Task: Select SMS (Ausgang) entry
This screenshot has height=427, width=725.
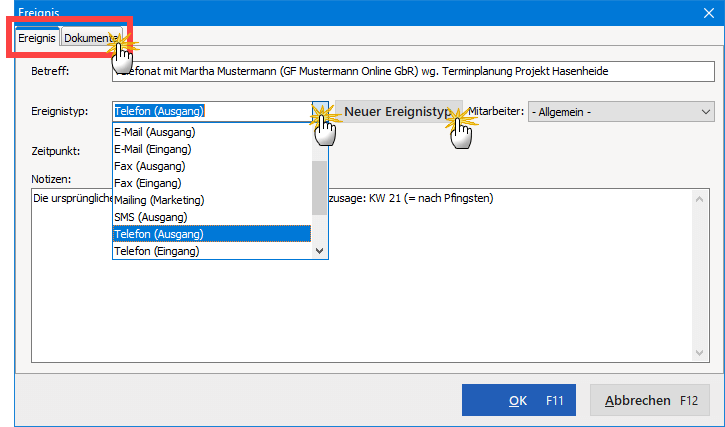Action: coord(212,217)
